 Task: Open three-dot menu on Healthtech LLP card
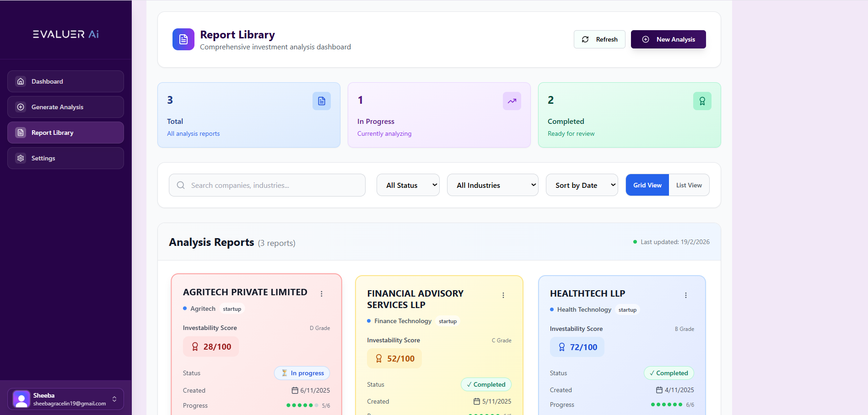pos(685,295)
